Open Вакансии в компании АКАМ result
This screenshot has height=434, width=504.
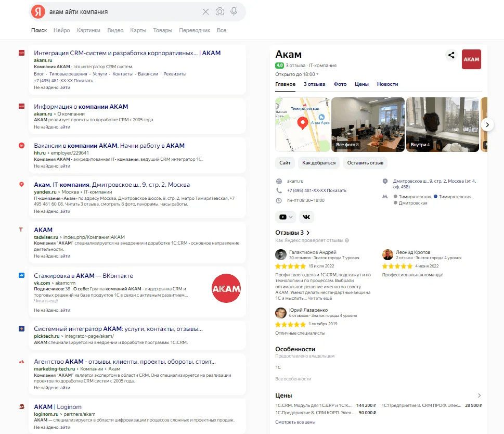pyautogui.click(x=109, y=146)
